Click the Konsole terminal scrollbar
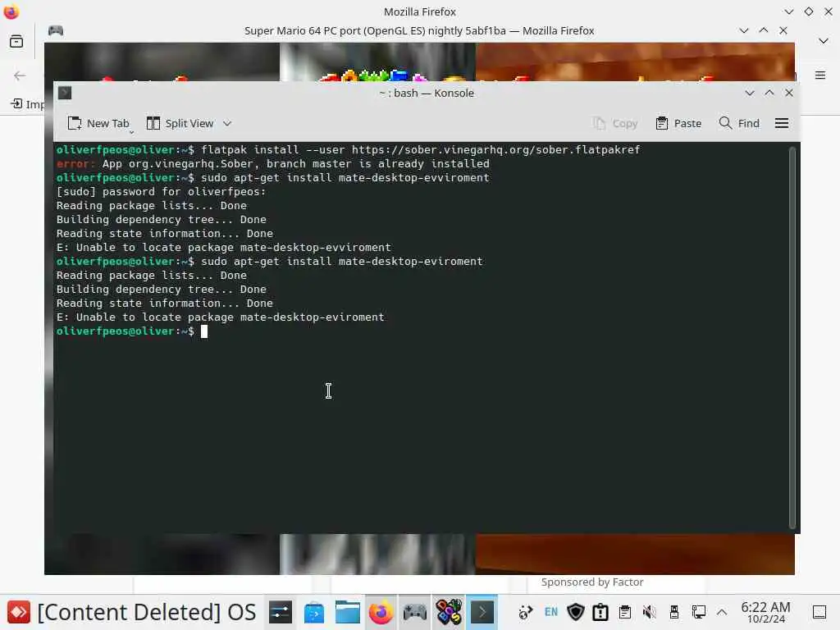The height and width of the screenshot is (630, 840). [792, 337]
